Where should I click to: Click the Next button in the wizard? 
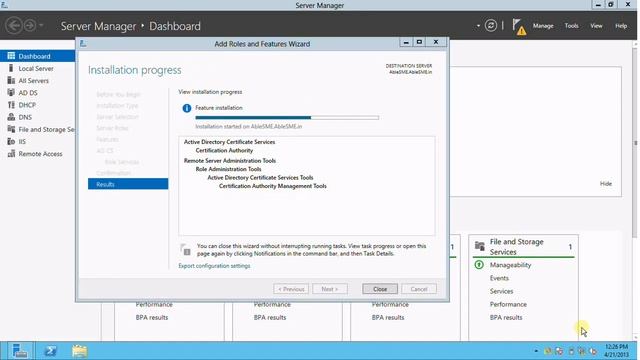point(330,289)
